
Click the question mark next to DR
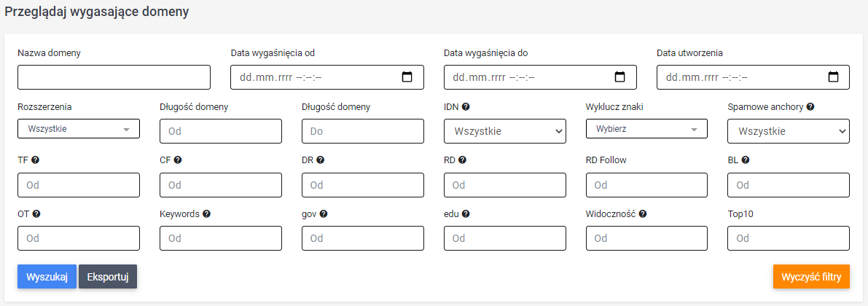321,160
